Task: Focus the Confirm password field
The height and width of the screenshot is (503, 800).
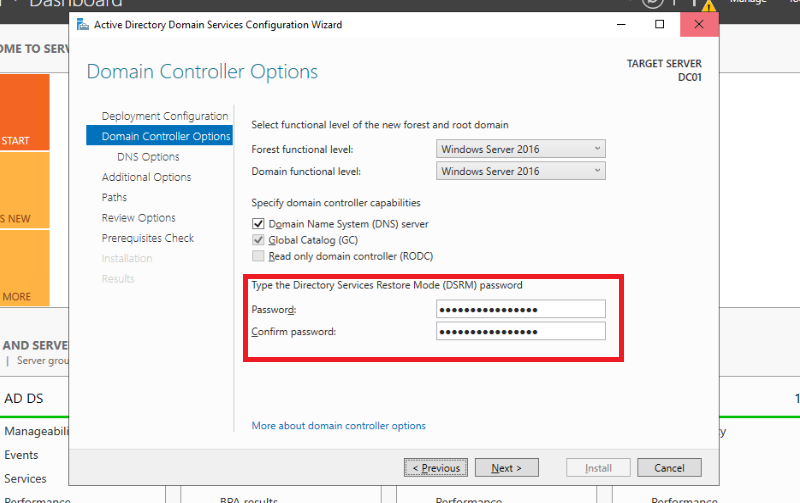Action: tap(520, 331)
